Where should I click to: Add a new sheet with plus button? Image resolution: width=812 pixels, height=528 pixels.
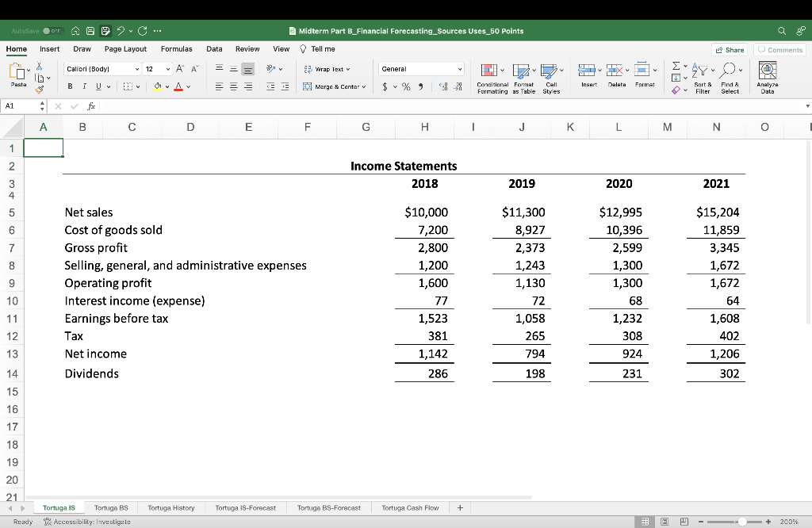click(x=460, y=508)
